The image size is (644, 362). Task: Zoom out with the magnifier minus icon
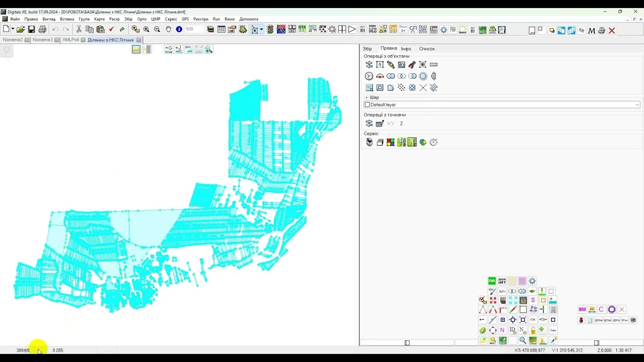(157, 30)
